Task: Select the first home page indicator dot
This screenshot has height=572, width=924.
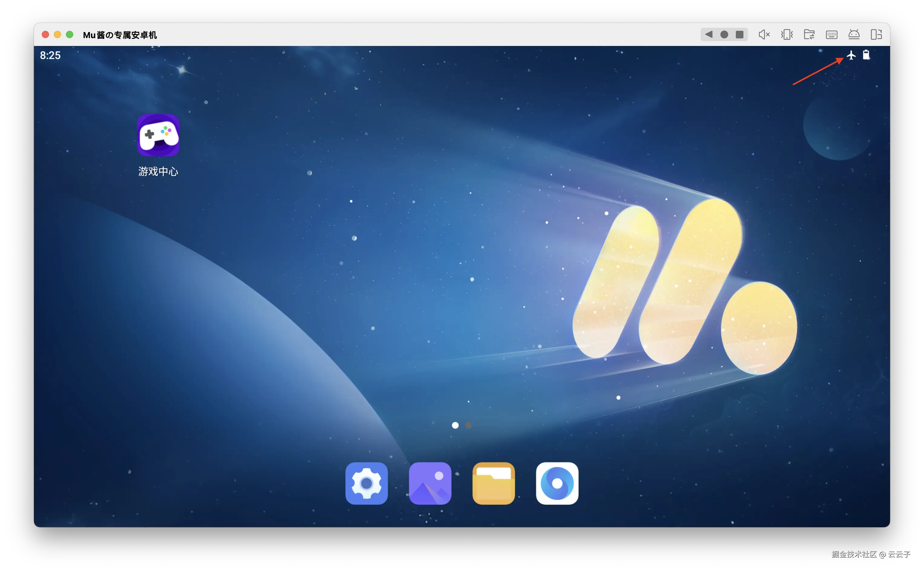Action: 455,425
